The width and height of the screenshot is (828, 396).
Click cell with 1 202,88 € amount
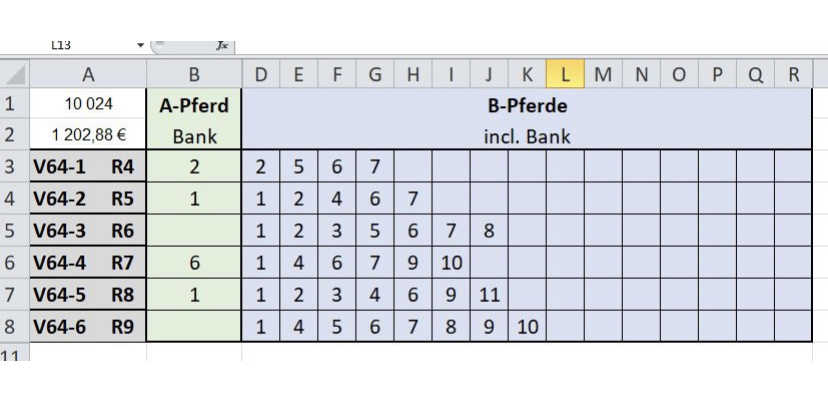(88, 135)
